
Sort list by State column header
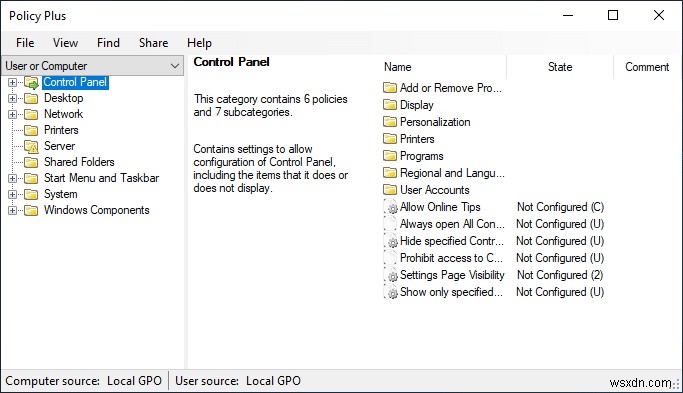click(560, 67)
